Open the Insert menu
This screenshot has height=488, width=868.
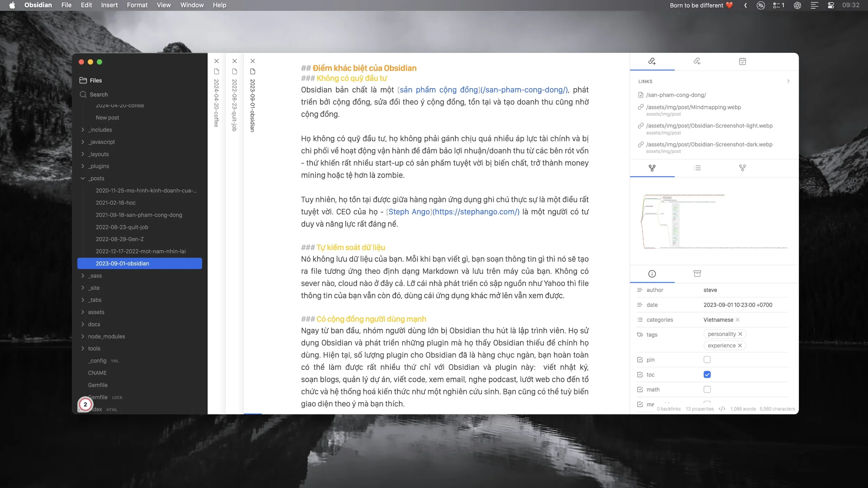(109, 5)
